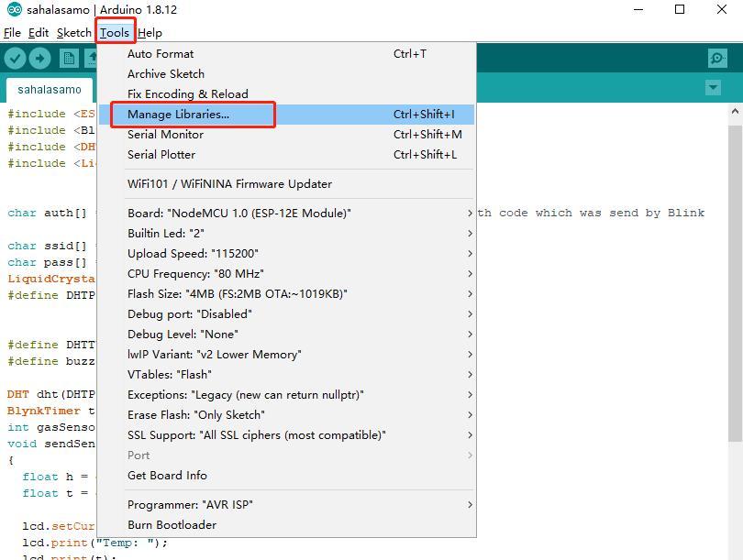Screen dimensions: 743x560
Task: Select the sahalasamo sketch tab
Action: point(50,90)
